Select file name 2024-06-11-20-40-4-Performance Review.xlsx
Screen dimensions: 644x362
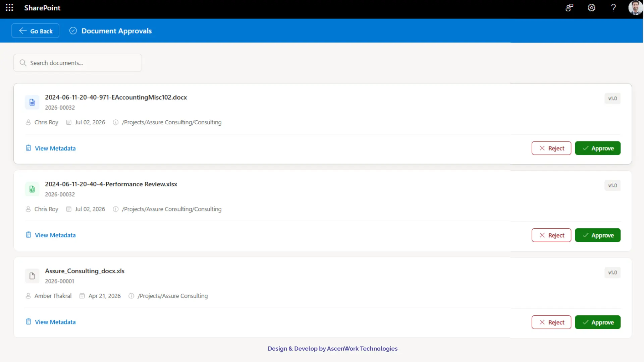click(111, 184)
